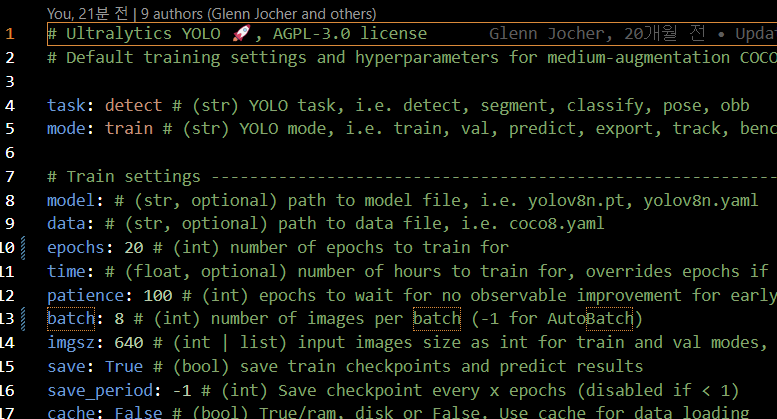Screen dimensions: 777x419
Task: Click the 'task' key
Action: click(x=66, y=105)
